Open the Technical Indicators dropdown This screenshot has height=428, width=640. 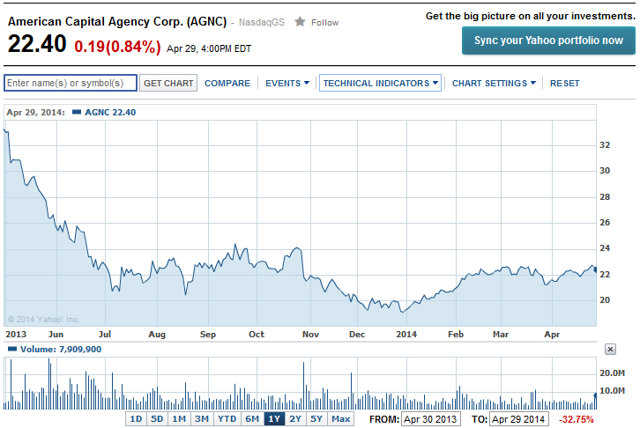(380, 83)
